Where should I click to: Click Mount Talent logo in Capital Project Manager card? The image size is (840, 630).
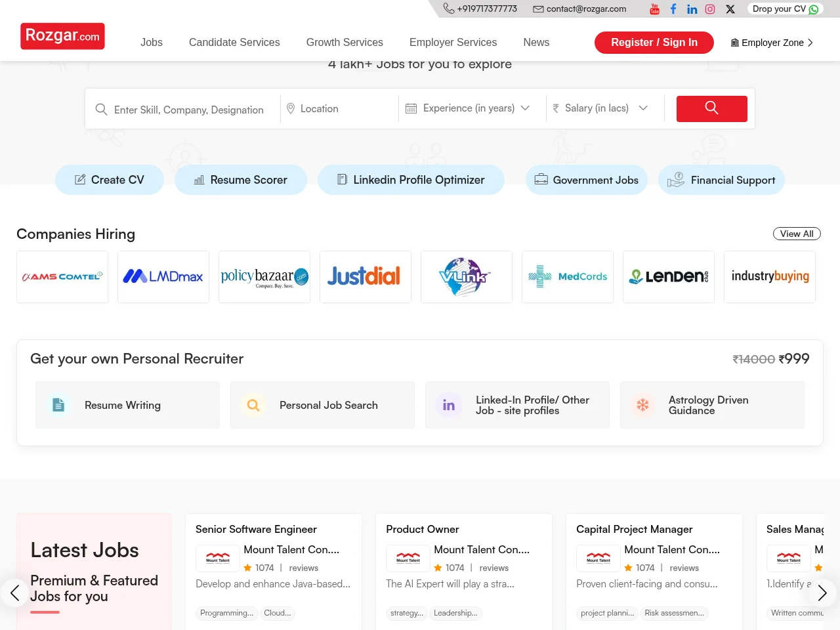tap(598, 558)
